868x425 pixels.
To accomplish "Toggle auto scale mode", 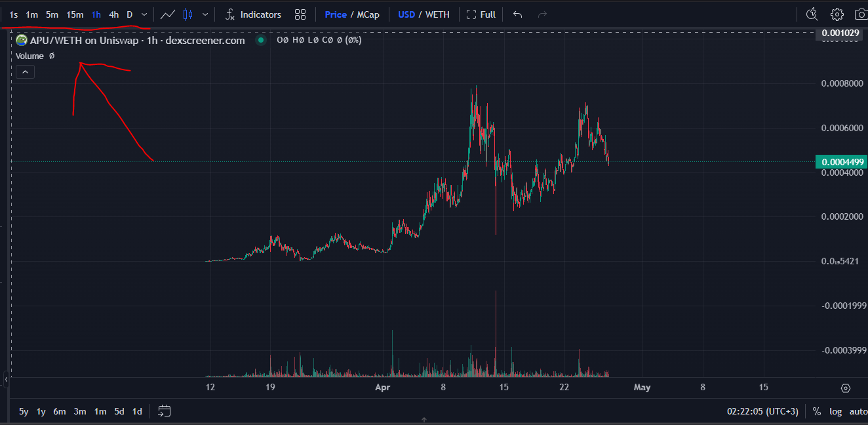I will point(858,411).
